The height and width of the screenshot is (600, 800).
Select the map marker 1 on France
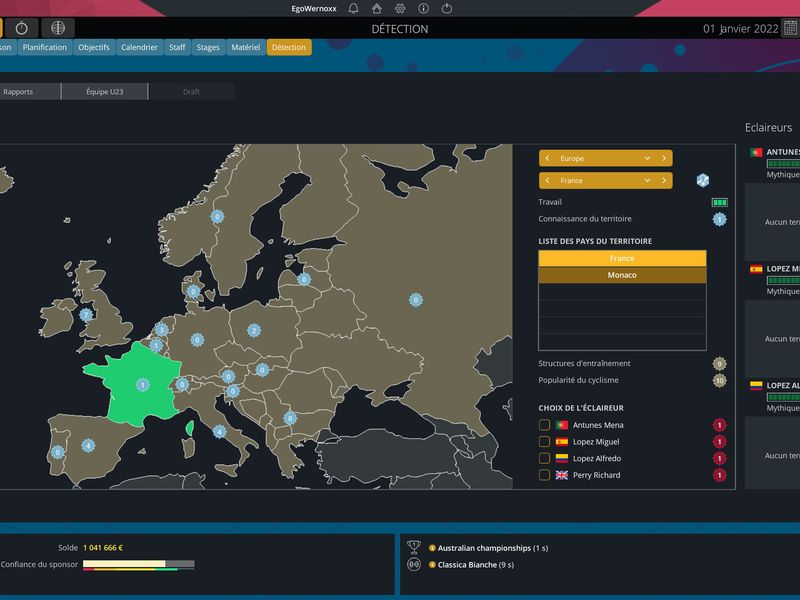[142, 384]
